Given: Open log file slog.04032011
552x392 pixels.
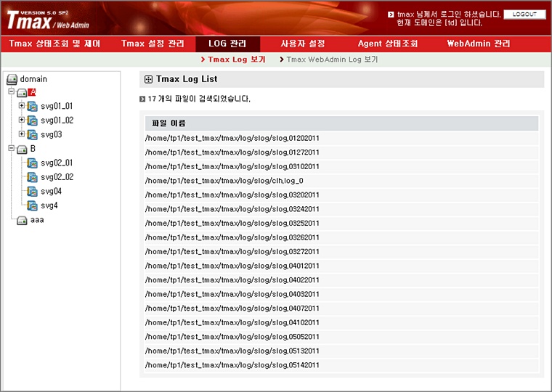Looking at the screenshot, I should 232,294.
